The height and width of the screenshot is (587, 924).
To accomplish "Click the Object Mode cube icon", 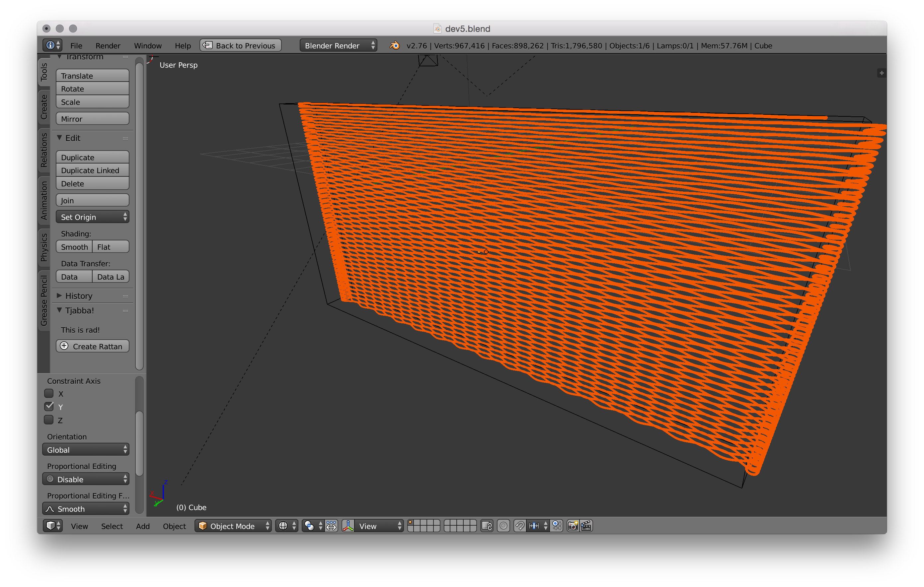I will click(x=202, y=526).
